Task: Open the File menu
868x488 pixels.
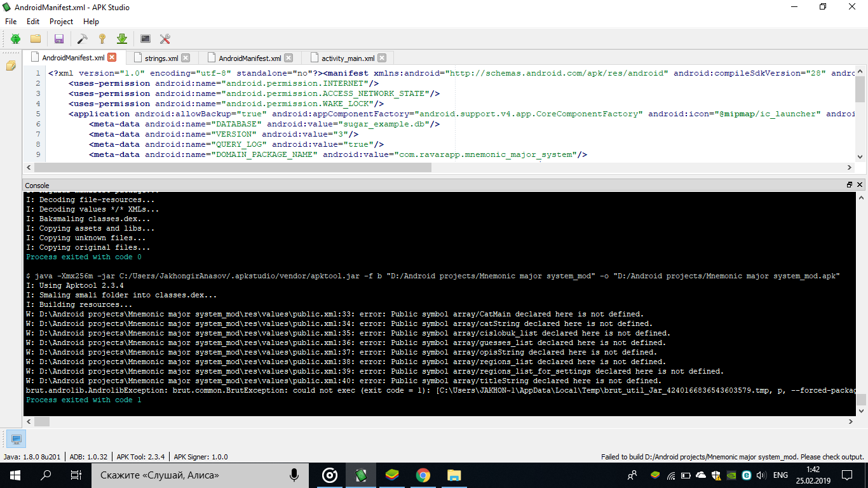Action: click(x=11, y=22)
